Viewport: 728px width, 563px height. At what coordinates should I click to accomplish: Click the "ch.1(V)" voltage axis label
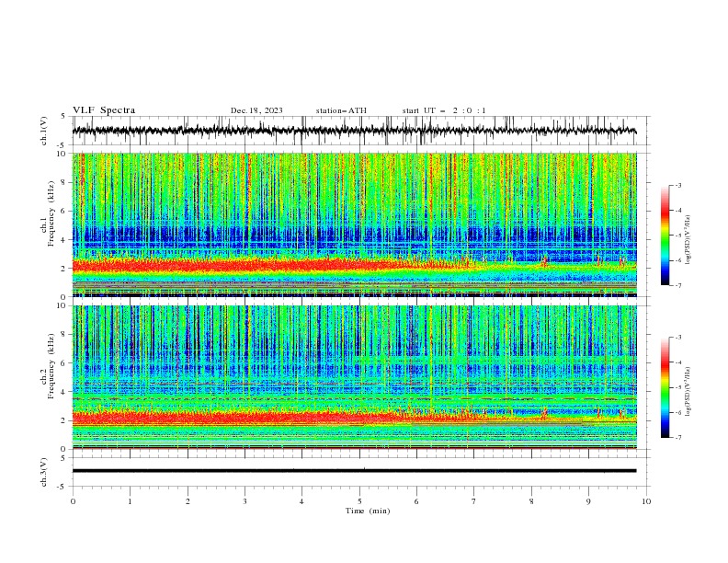coord(44,131)
